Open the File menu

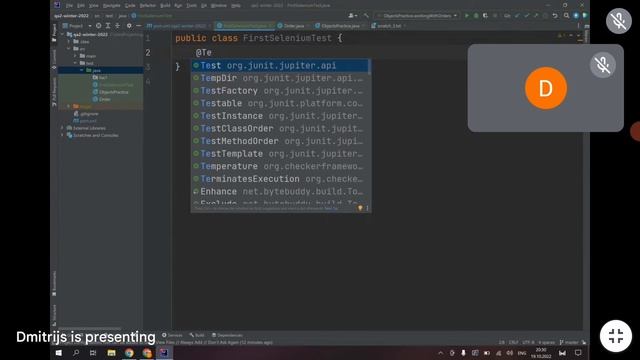[x=69, y=6]
